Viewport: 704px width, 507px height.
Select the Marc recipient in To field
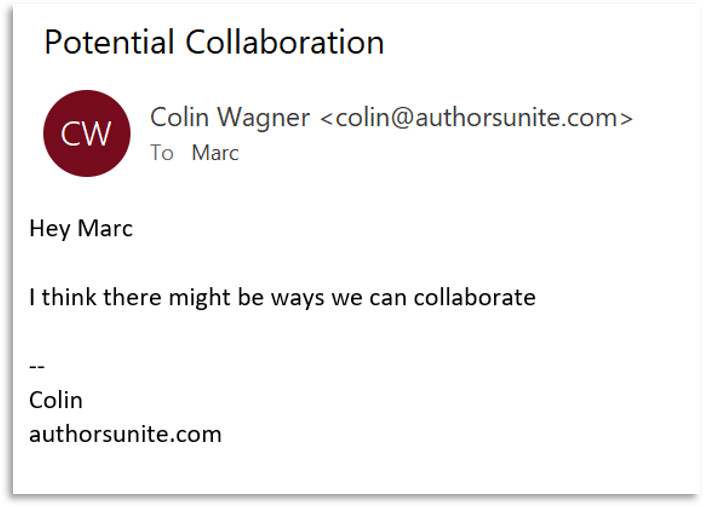coord(215,153)
